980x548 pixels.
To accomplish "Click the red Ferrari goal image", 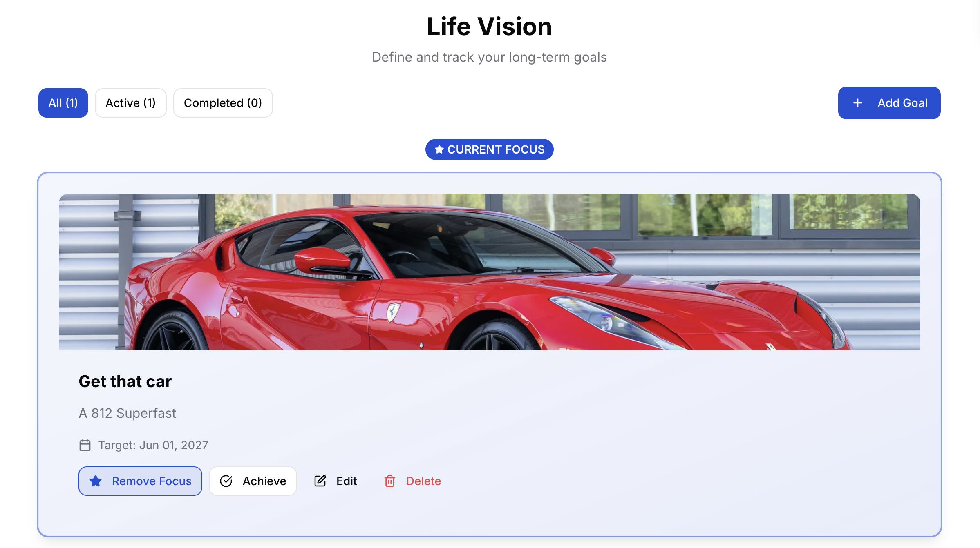I will point(489,272).
